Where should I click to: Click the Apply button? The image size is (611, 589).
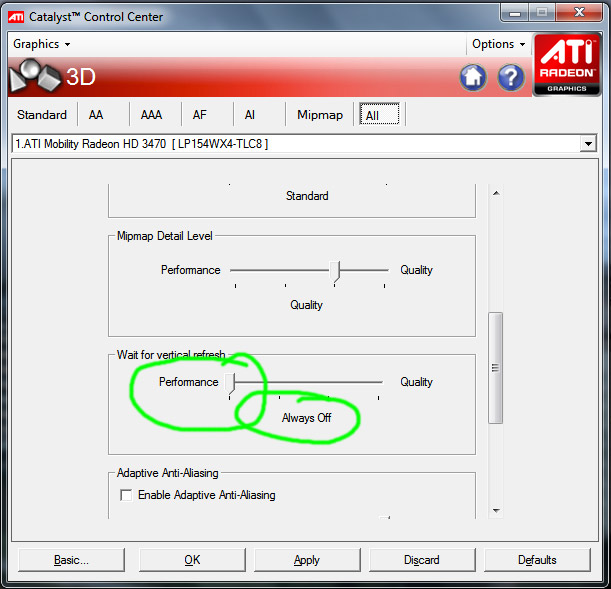(x=307, y=560)
